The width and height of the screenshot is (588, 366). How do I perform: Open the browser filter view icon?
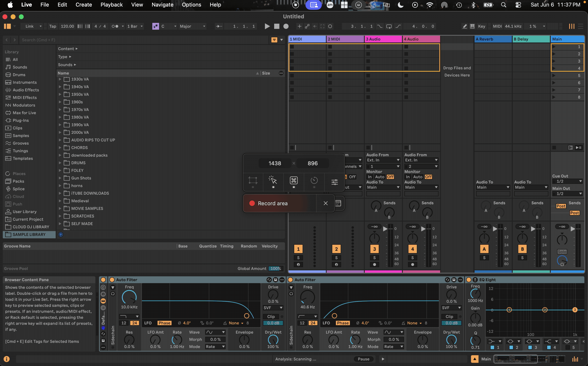point(274,40)
